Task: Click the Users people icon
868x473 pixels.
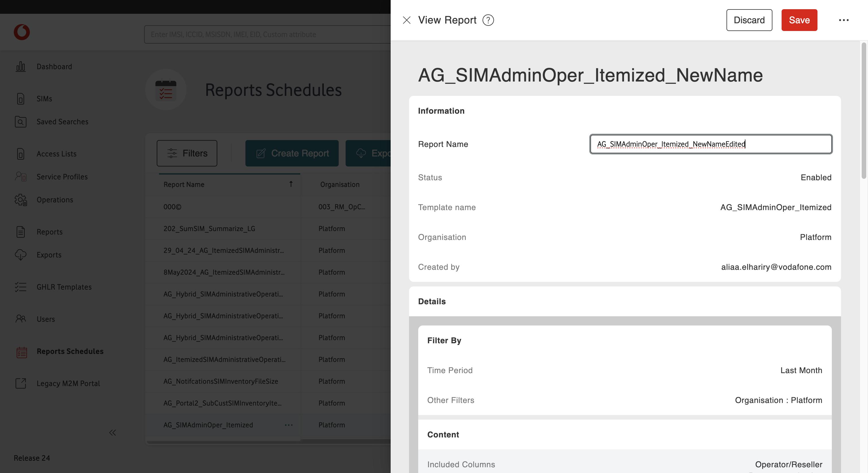Action: (x=21, y=319)
